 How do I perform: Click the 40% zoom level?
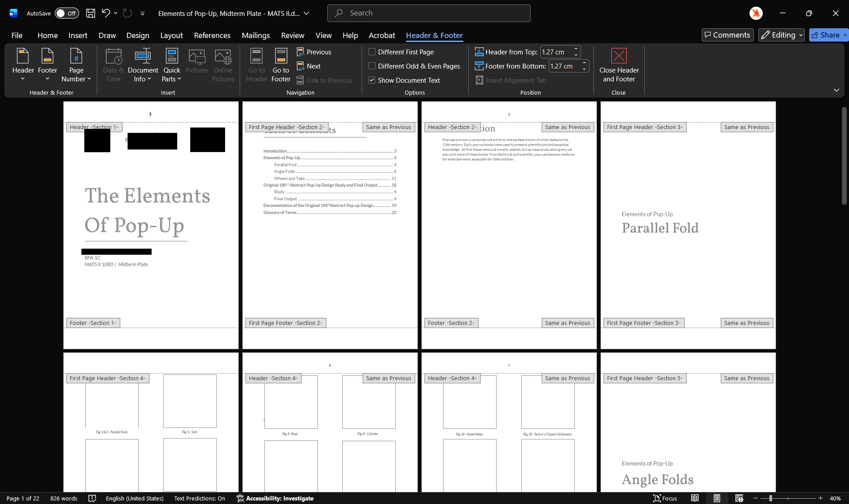coord(835,498)
